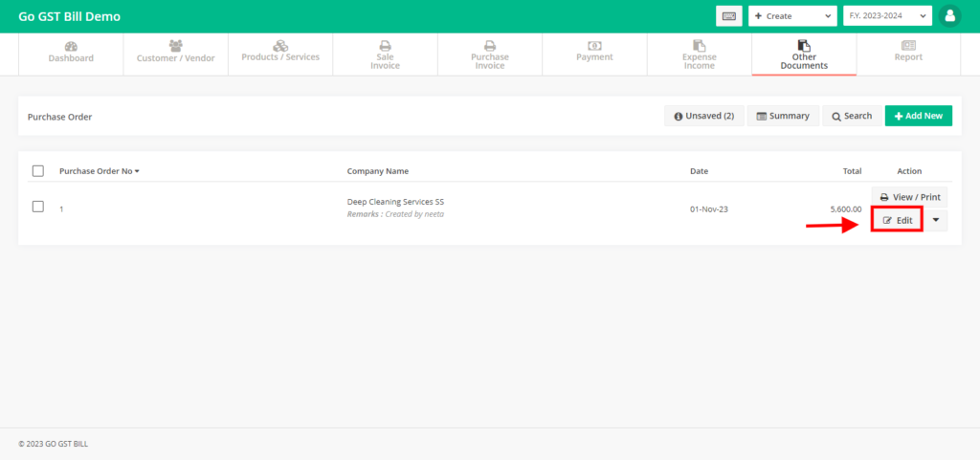Expand more actions arrow beside Edit

pos(935,220)
